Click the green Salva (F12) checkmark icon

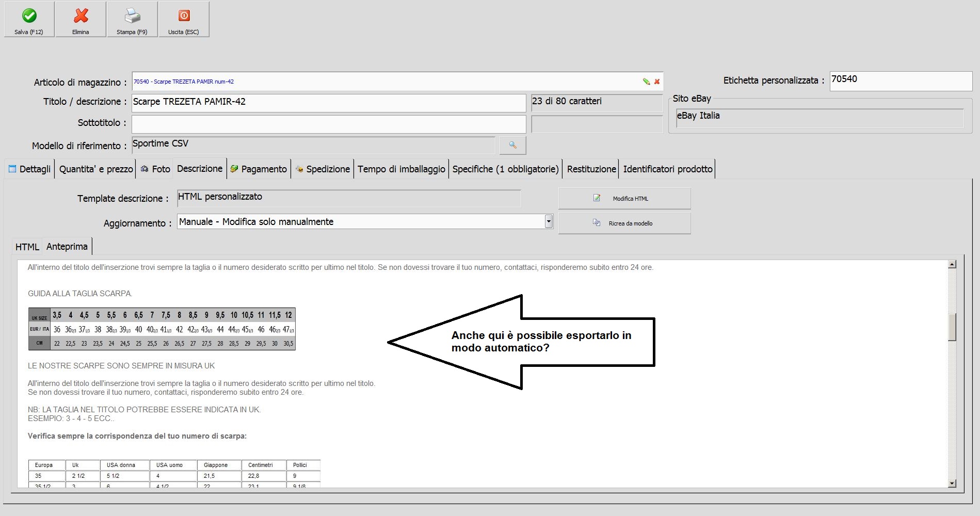[29, 16]
